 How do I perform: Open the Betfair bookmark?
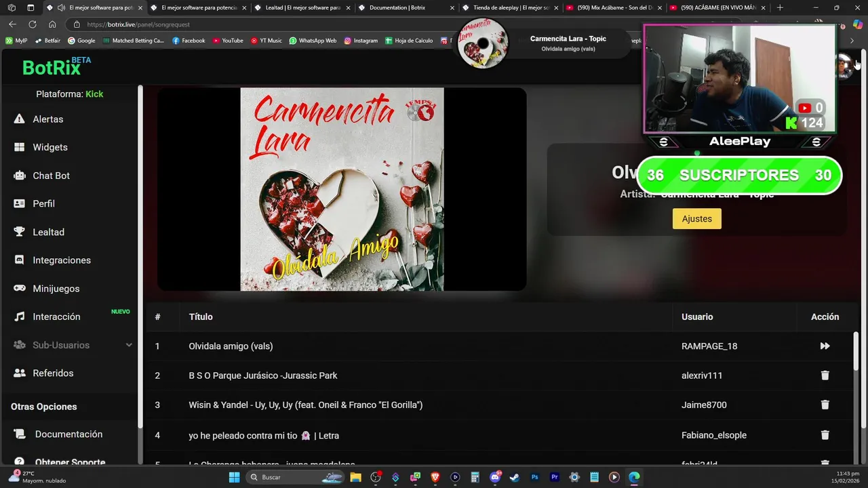click(47, 41)
